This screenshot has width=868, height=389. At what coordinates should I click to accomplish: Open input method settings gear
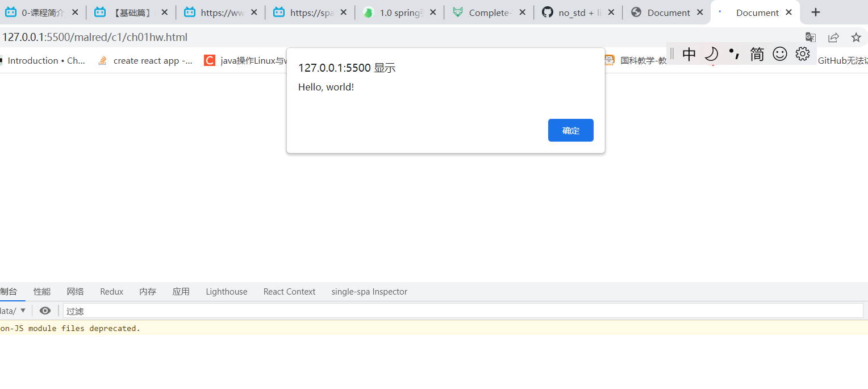803,54
